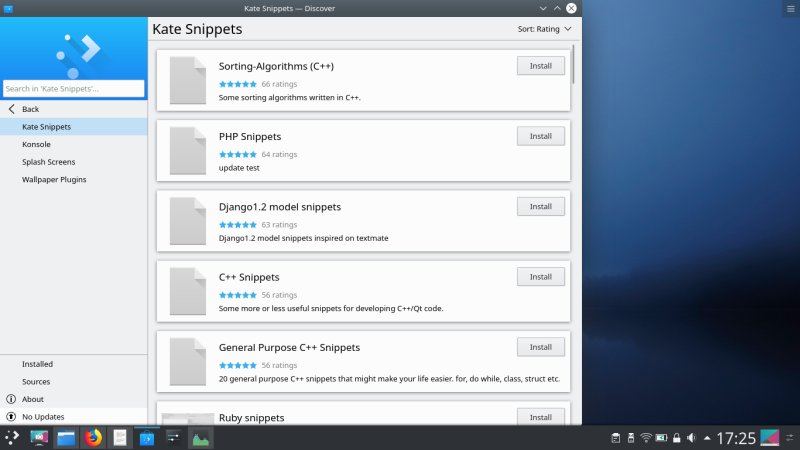Click Django1.2 model snippets file thumbnail
800x450 pixels.
pyautogui.click(x=188, y=221)
